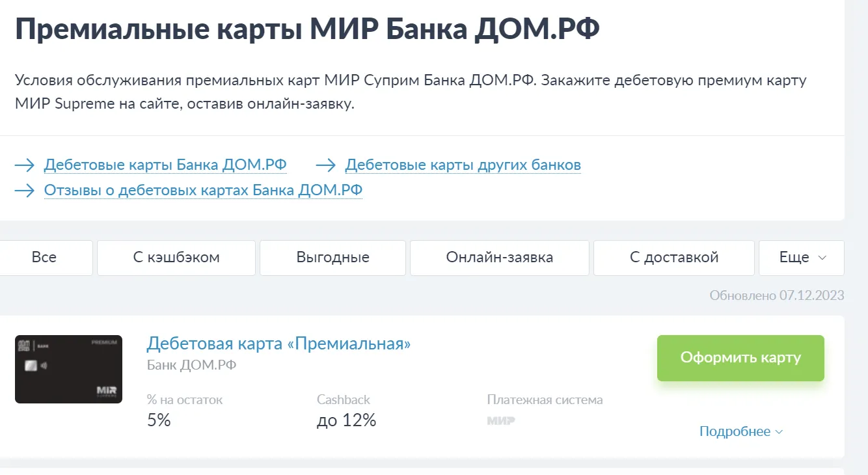Screen dimensions: 868x475
Task: Expand card details via «Подробнее»
Action: pos(741,431)
